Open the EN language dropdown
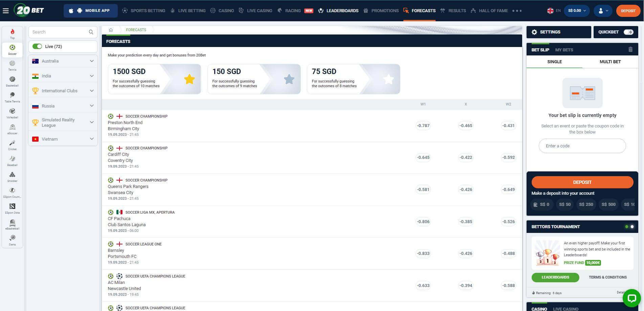Image resolution: width=644 pixels, height=311 pixels. pos(554,11)
